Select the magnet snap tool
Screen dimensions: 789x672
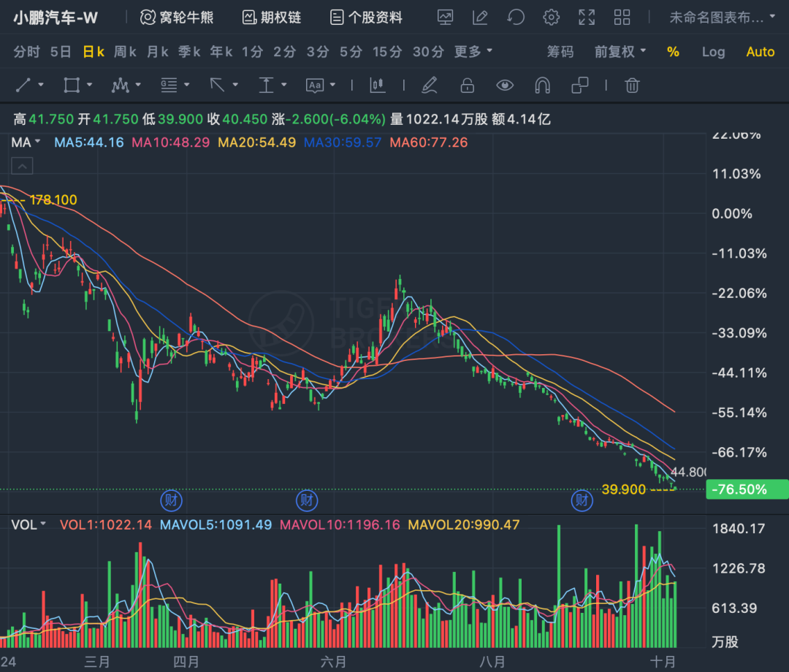click(x=542, y=85)
